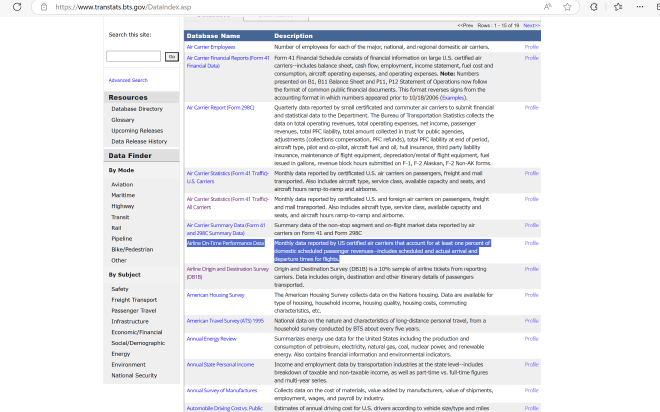660x412 pixels.
Task: Focus the Search this site text box
Action: pyautogui.click(x=133, y=57)
